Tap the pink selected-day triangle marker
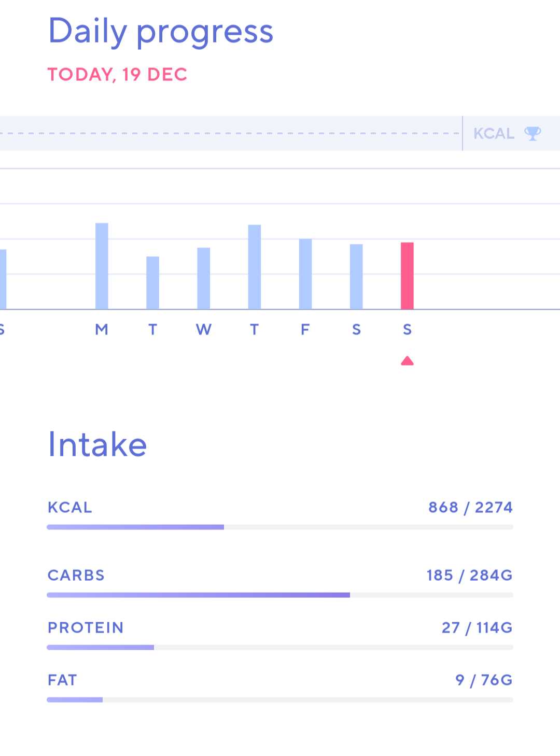The height and width of the screenshot is (756, 560). coord(407,361)
